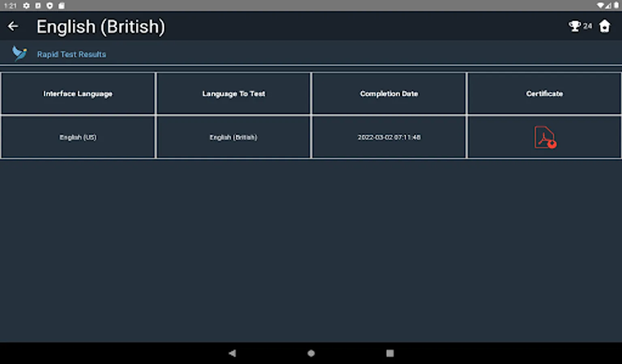
Task: Click the bird logo icon
Action: pyautogui.click(x=19, y=53)
